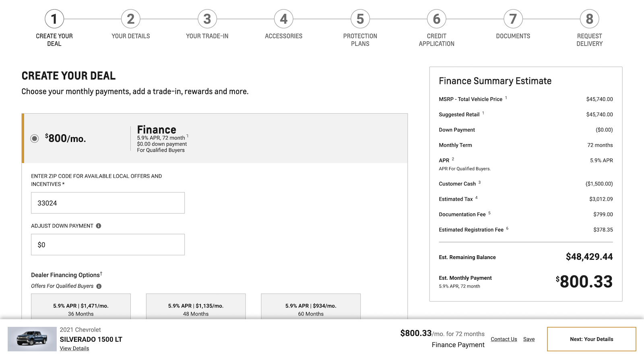Go to PROTECTION PLANS step label
The image size is (644, 359).
click(x=360, y=40)
